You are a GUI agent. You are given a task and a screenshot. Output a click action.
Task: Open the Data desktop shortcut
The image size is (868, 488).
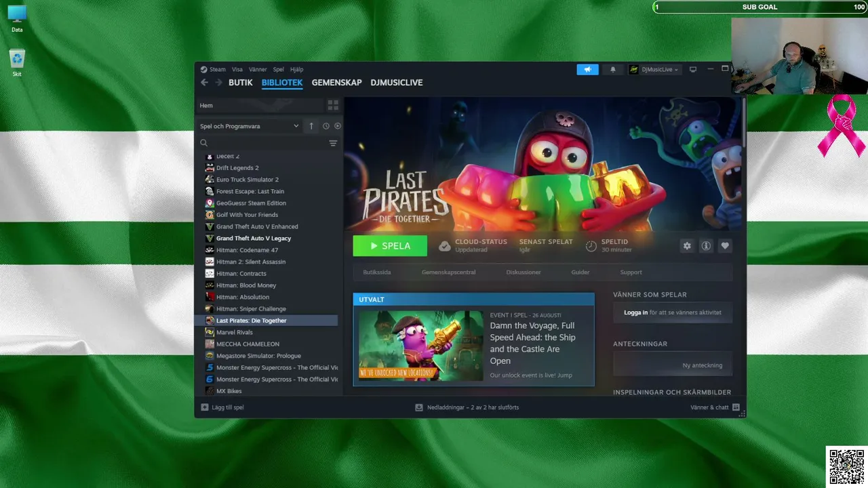click(x=17, y=19)
